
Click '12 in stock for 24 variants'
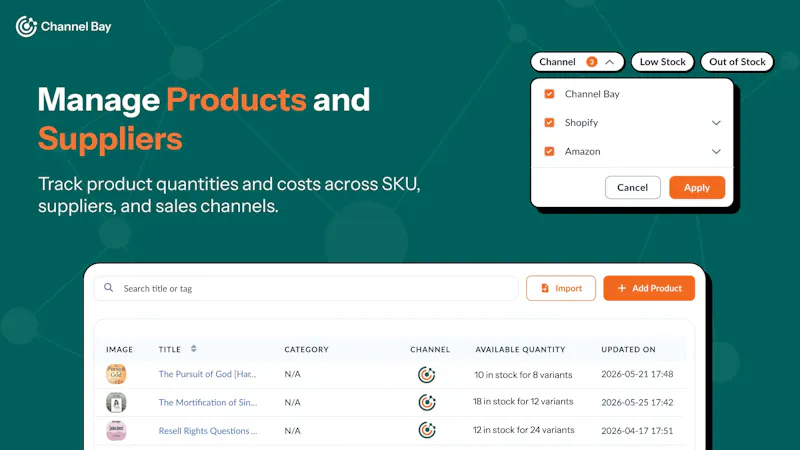click(x=523, y=430)
